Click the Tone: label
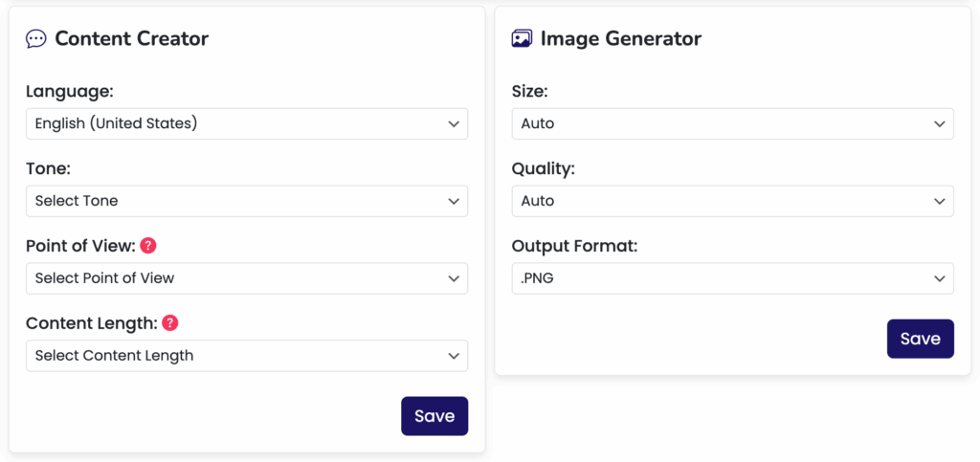Screen dimensions: 980x462 coord(48,168)
